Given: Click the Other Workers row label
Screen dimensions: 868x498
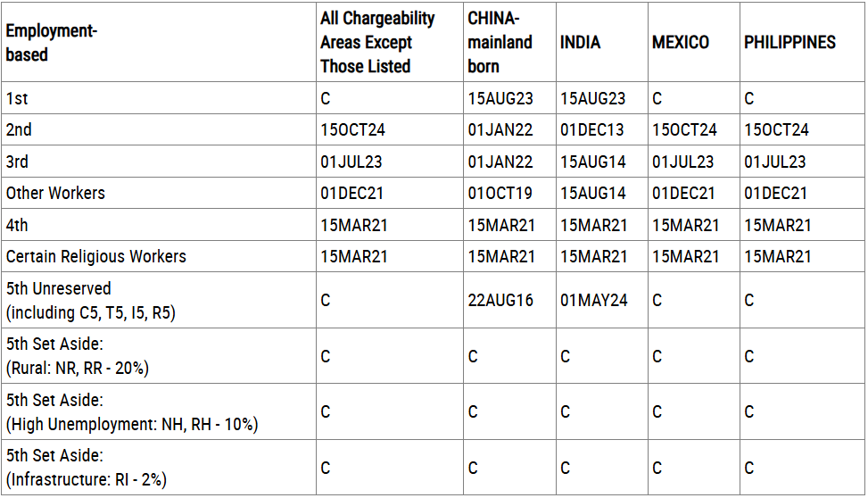Looking at the screenshot, I should pyautogui.click(x=55, y=194).
